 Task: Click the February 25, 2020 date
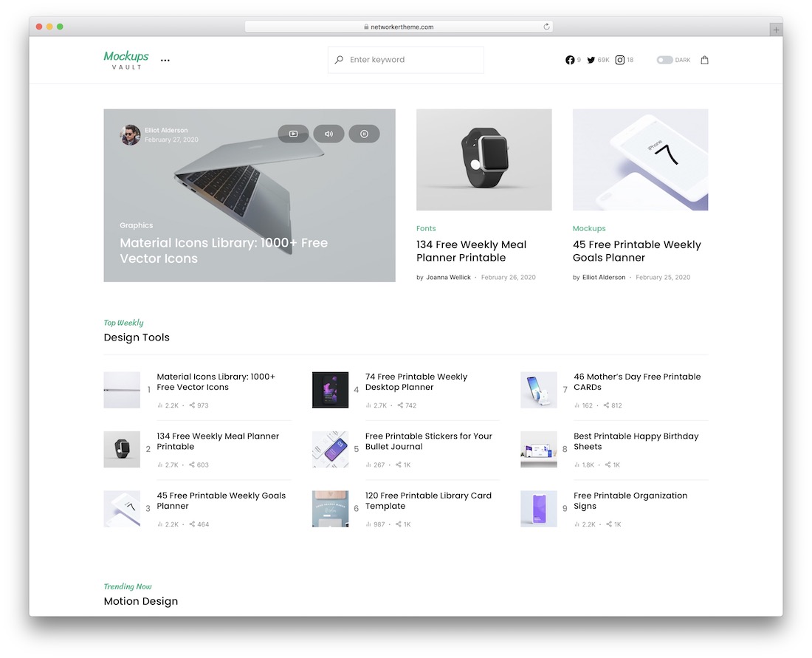pos(663,277)
